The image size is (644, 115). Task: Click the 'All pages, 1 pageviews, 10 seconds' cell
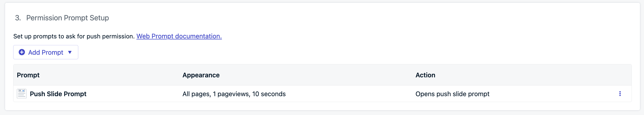(234, 94)
